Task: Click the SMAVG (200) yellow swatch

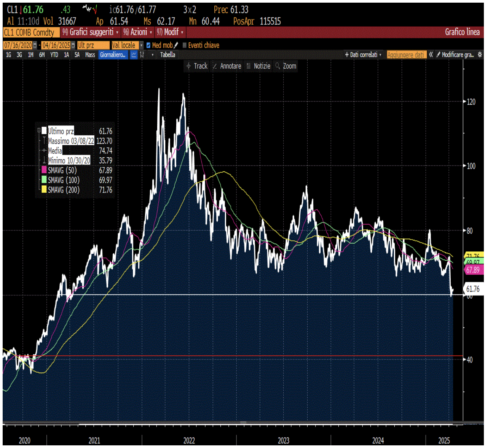Action: pos(44,189)
